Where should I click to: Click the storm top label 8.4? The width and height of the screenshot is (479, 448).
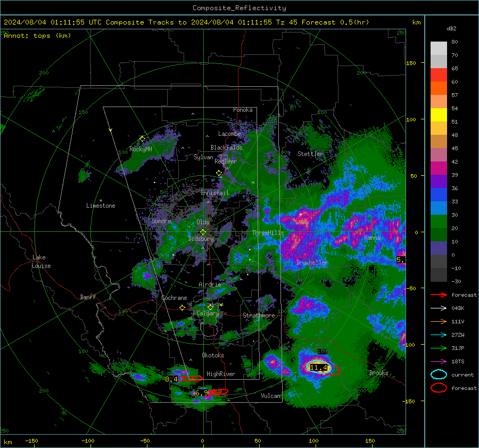171,379
